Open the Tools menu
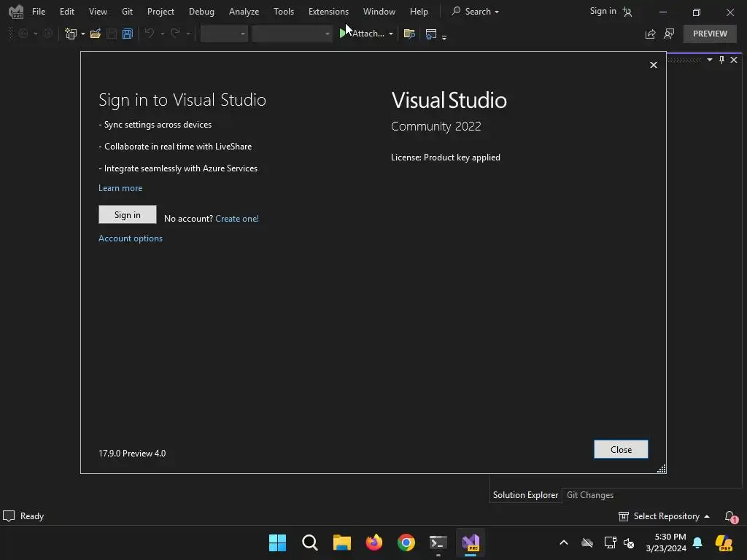 tap(284, 12)
